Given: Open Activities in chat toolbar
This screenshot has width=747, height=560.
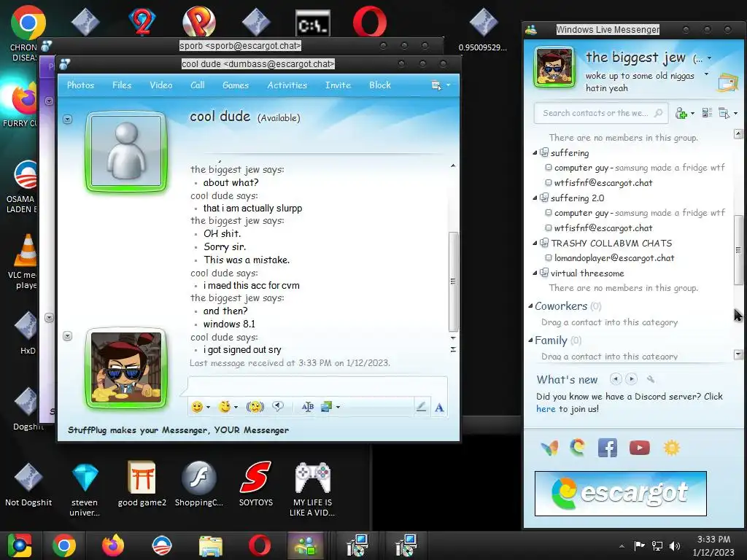Looking at the screenshot, I should pyautogui.click(x=287, y=85).
